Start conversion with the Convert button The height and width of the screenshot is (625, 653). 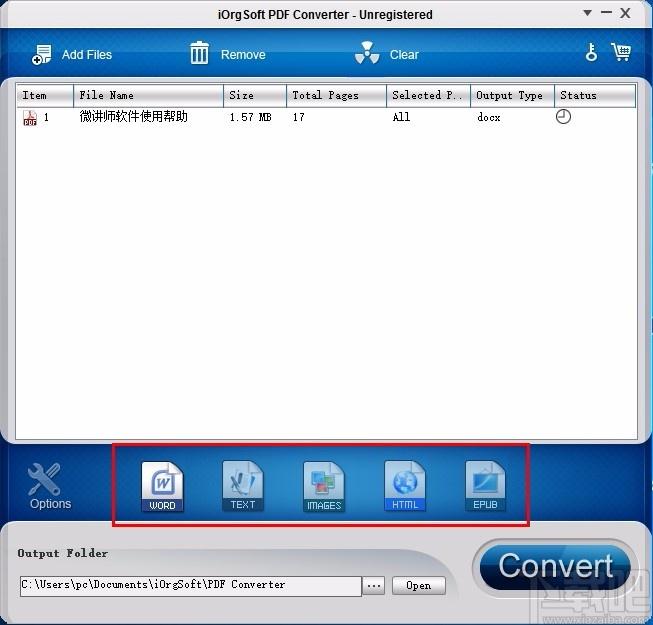[555, 568]
